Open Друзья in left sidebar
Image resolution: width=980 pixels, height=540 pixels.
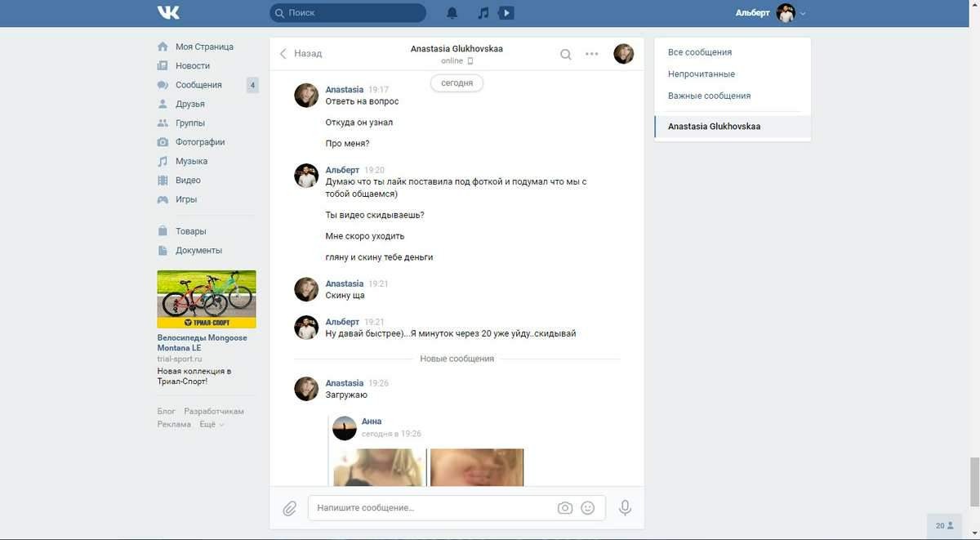click(x=189, y=104)
